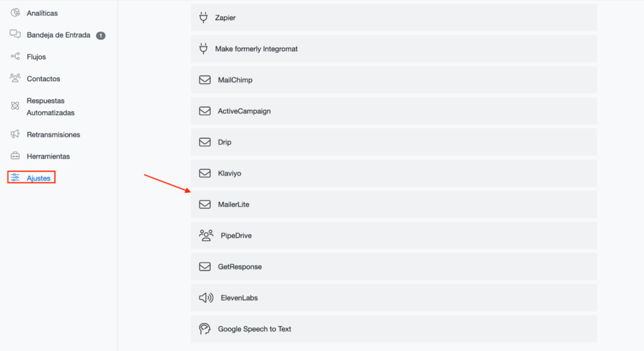Expand the Make formerly Integromat row
This screenshot has height=351, width=644.
[394, 48]
